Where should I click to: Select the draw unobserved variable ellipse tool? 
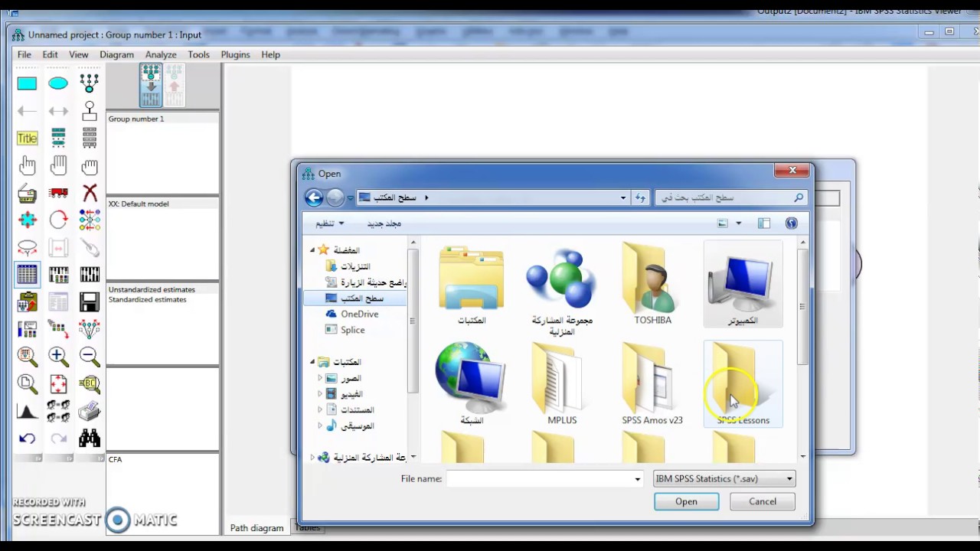58,83
